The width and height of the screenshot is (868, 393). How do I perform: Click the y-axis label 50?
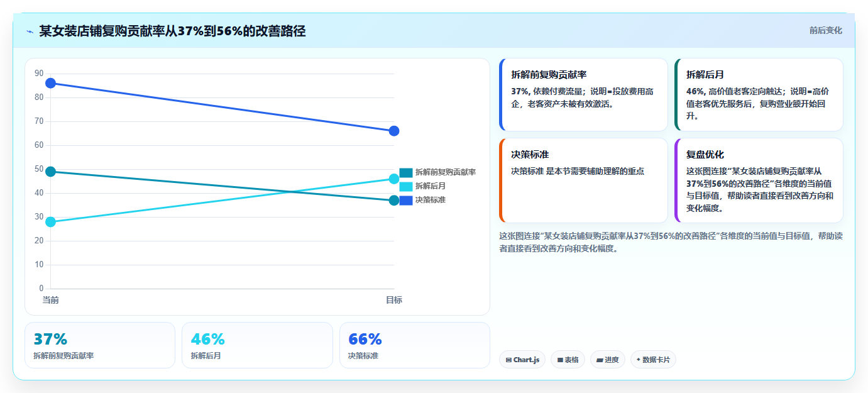pyautogui.click(x=39, y=169)
